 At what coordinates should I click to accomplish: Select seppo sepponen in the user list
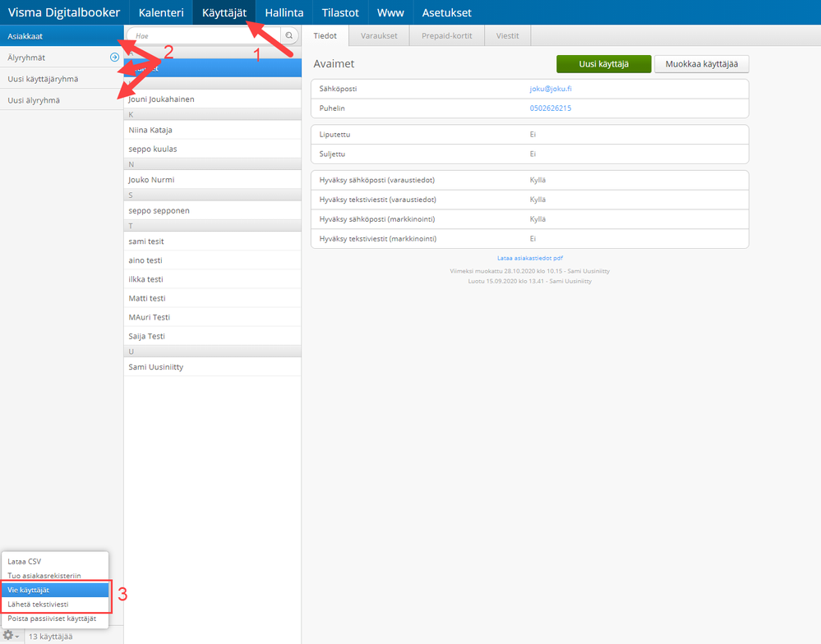point(213,210)
